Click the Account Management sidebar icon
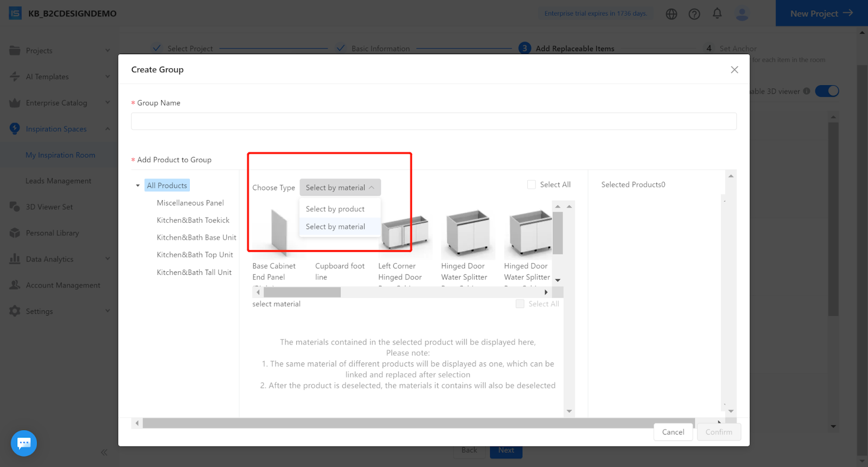 [x=15, y=285]
